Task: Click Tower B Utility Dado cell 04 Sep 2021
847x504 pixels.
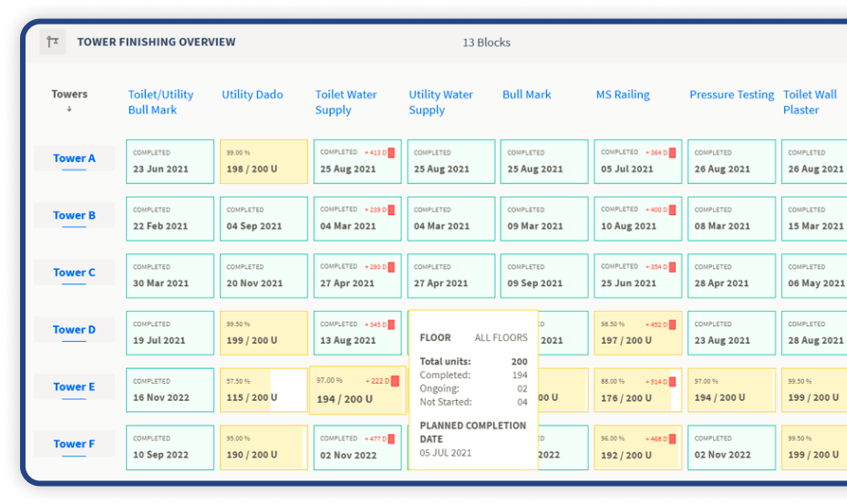Action: [x=263, y=219]
